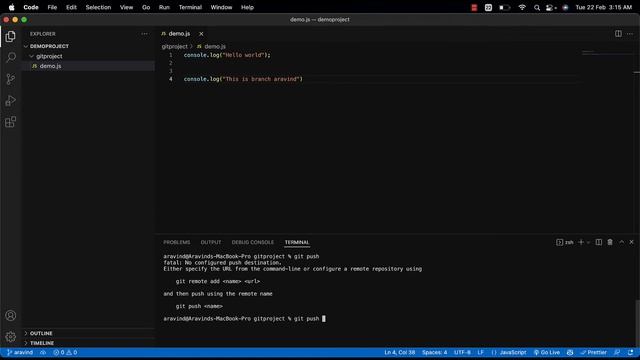640x360 pixels.
Task: Open Spotlight search in menu bar
Action: [x=537, y=7]
